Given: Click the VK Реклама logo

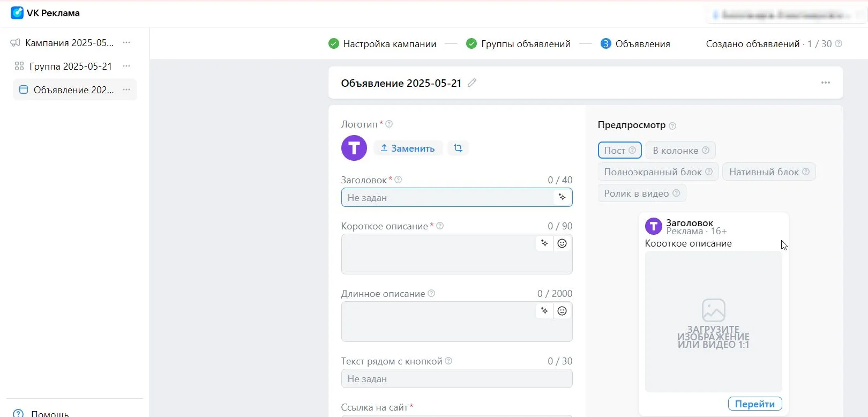Looking at the screenshot, I should click(45, 13).
